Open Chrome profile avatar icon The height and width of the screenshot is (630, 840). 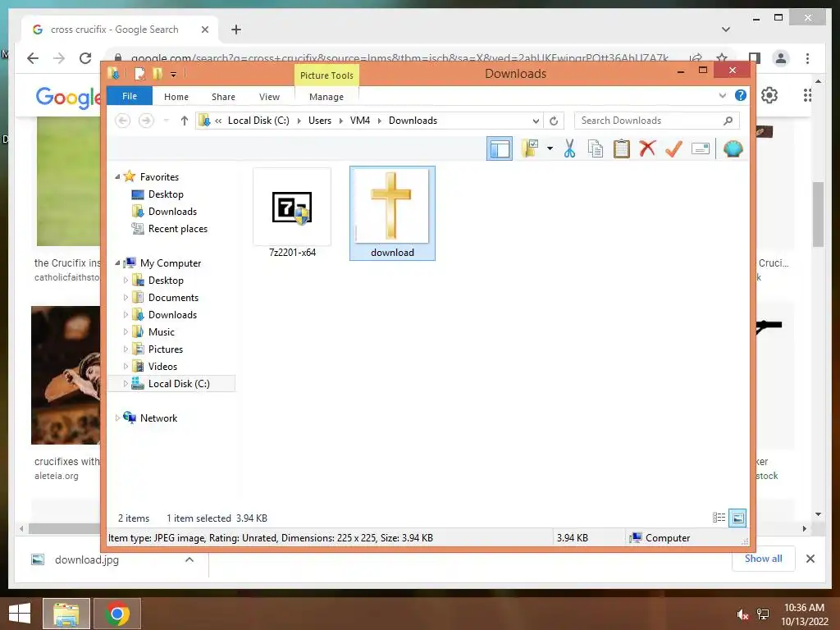[x=781, y=58]
